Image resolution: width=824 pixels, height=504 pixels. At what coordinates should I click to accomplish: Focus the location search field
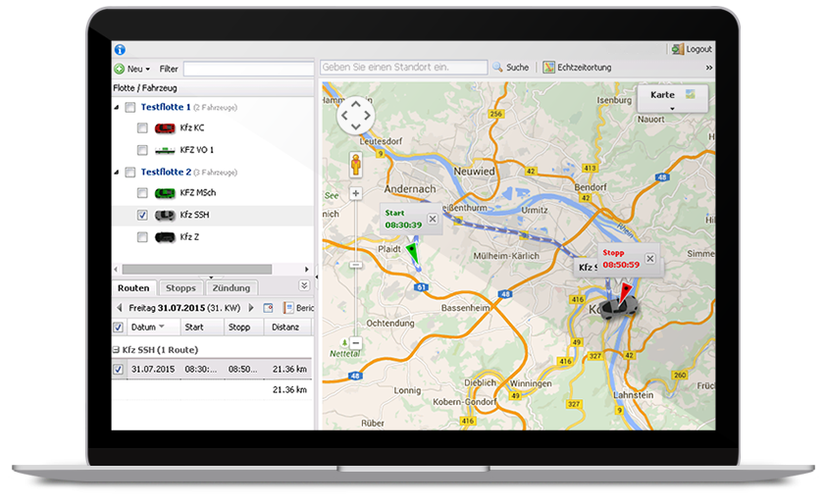coord(403,68)
